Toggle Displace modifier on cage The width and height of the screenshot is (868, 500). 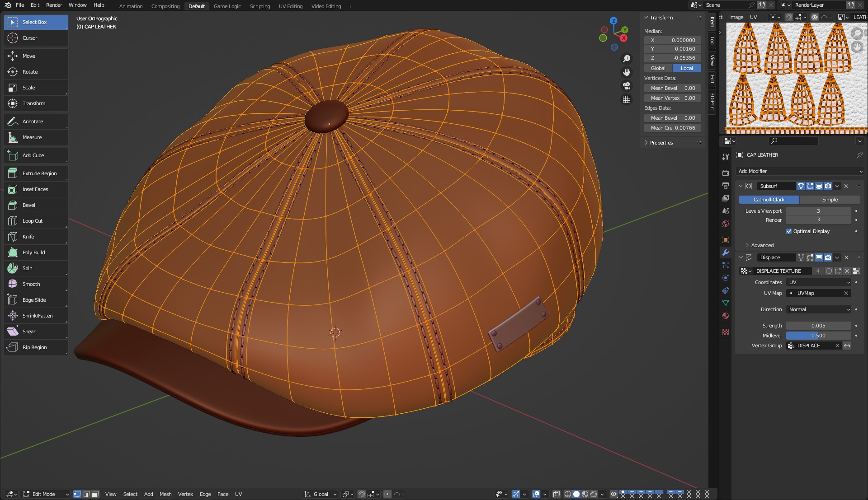point(801,257)
